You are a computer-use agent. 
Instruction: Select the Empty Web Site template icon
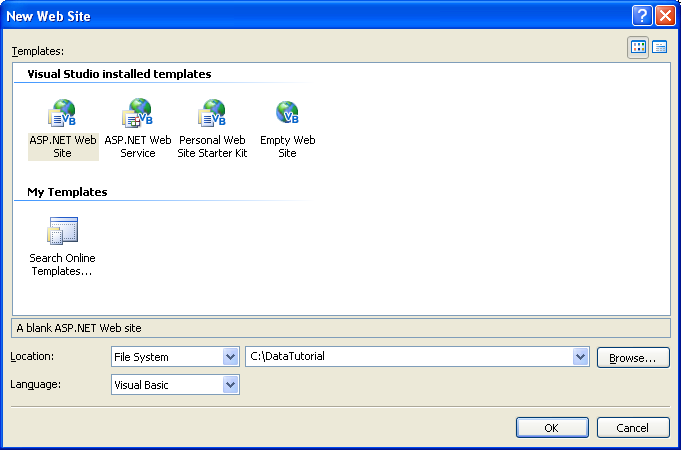point(287,114)
